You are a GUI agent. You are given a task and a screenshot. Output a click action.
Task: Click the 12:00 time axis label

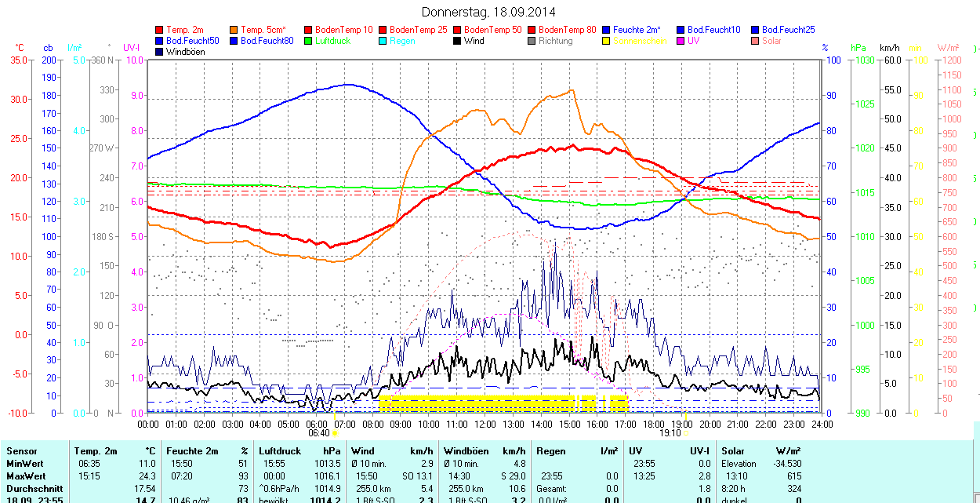(485, 424)
